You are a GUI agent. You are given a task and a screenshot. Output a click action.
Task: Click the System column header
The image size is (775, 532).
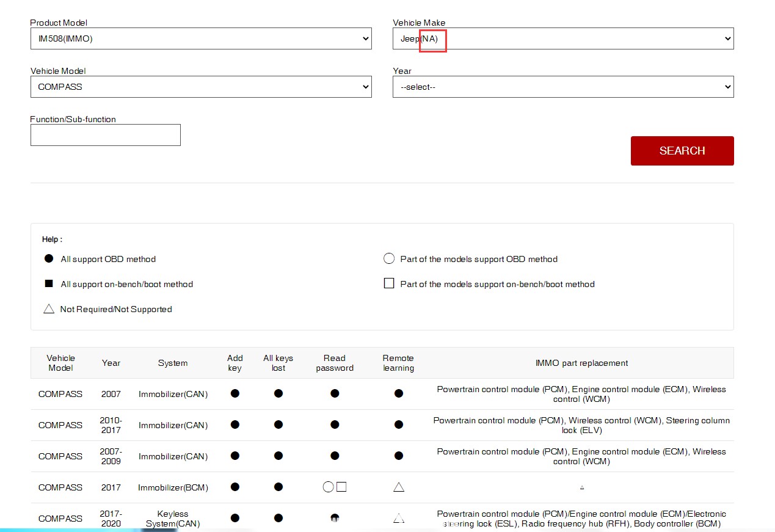point(173,363)
